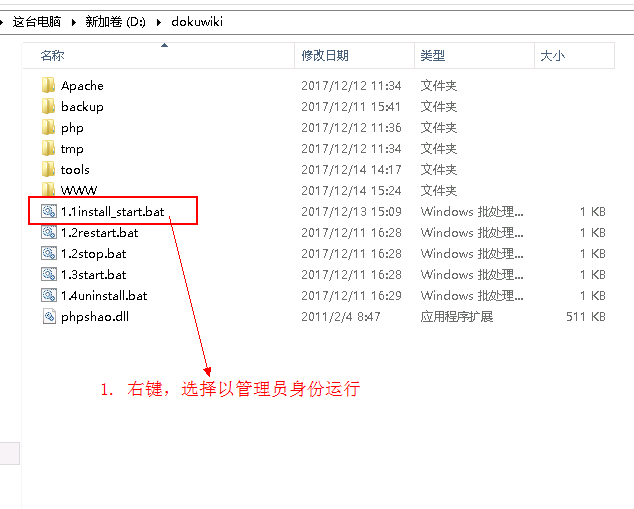This screenshot has width=634, height=509.
Task: Click the date 2017/12/13 15:09
Action: [351, 212]
